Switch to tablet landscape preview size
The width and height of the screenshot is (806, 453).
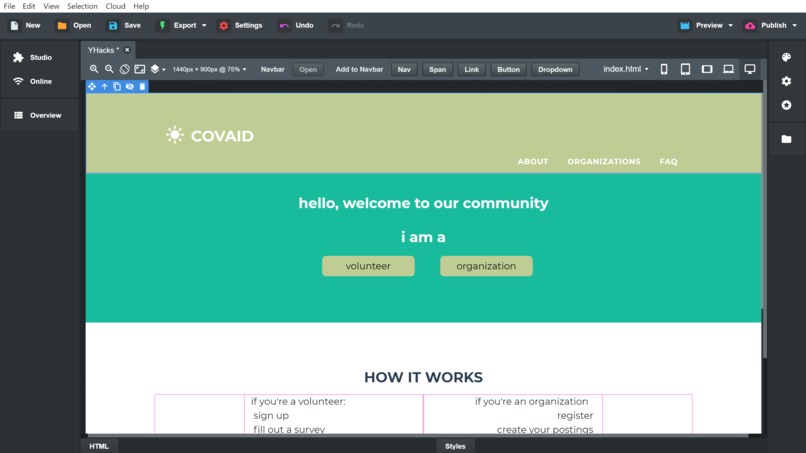[x=707, y=69]
